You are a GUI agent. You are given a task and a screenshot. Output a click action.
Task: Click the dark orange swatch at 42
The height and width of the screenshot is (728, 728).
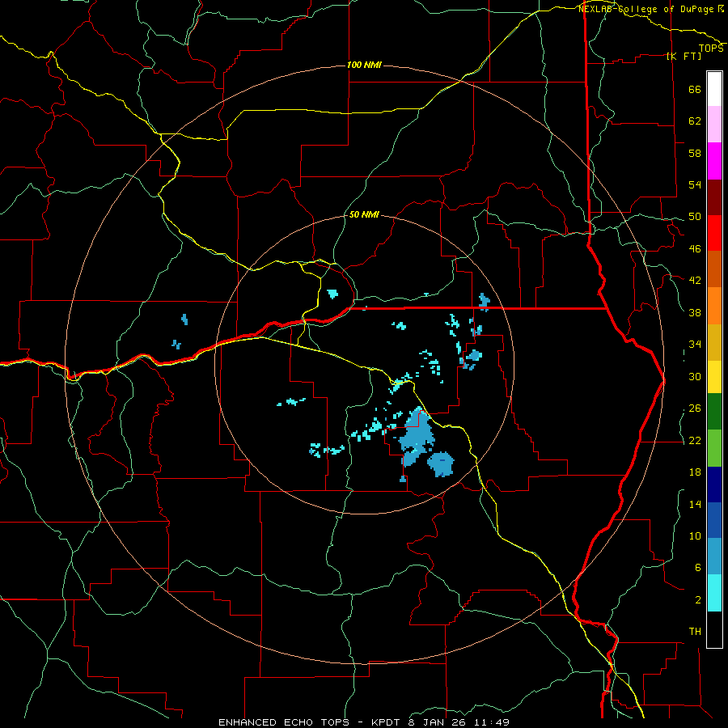click(x=714, y=269)
